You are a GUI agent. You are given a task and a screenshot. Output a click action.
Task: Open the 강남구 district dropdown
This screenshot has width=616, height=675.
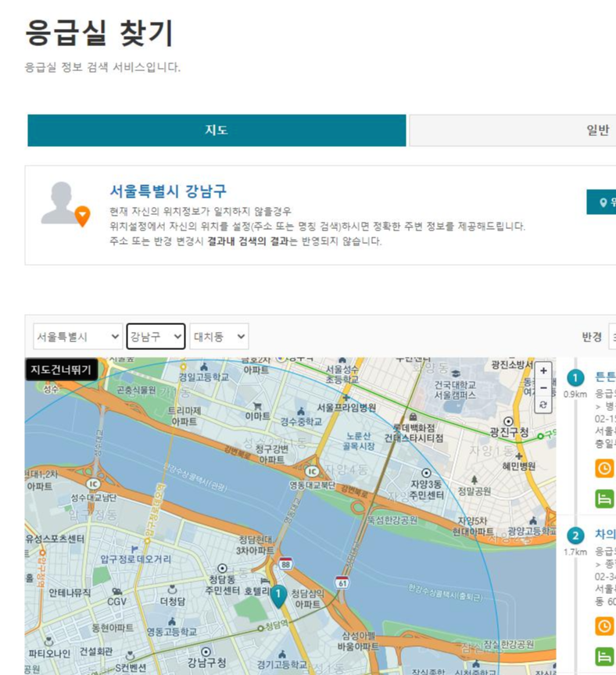point(156,336)
